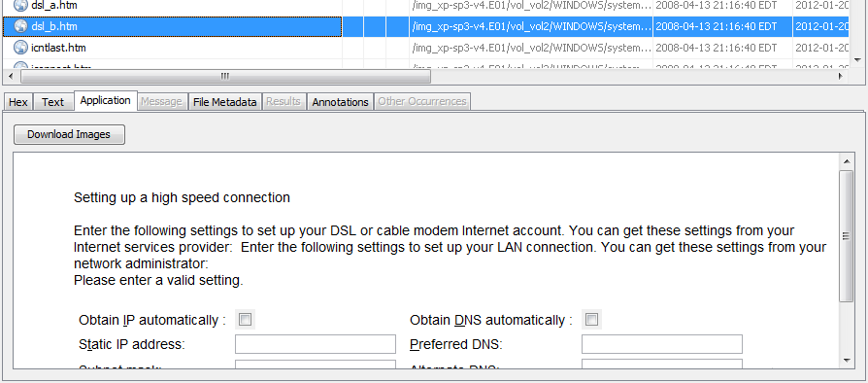Viewport: 868px width, 383px height.
Task: Click the file list horizontal scrollbar thumb
Action: pyautogui.click(x=224, y=76)
